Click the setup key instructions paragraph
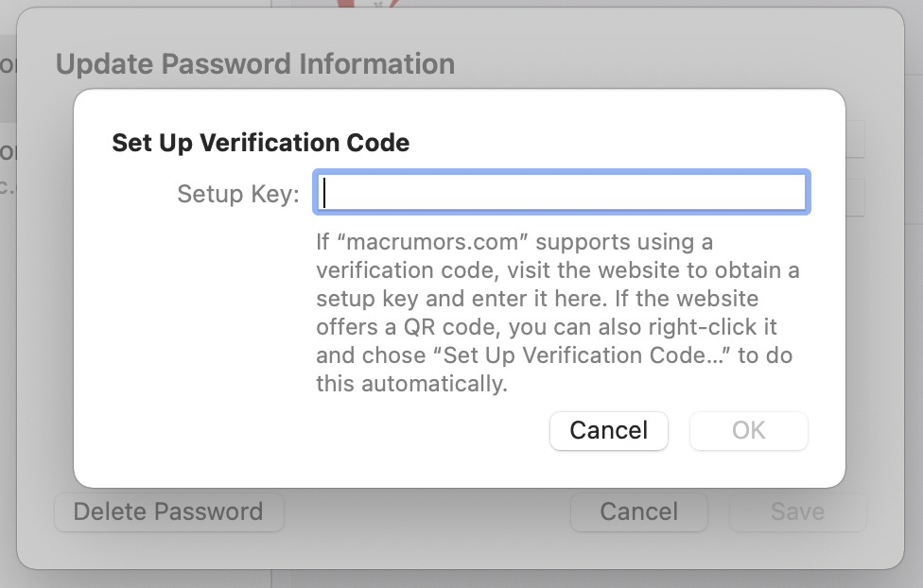This screenshot has width=923, height=588. click(x=558, y=313)
